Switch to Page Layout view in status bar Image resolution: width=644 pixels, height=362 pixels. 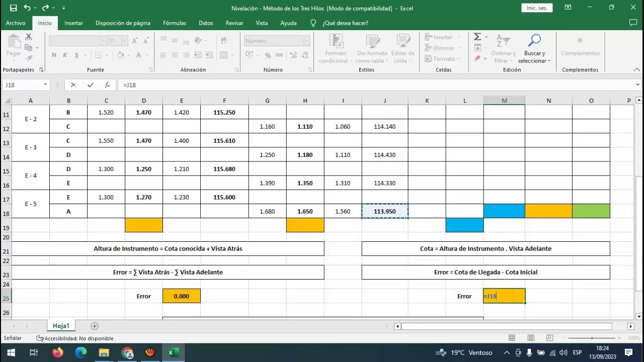pyautogui.click(x=531, y=338)
